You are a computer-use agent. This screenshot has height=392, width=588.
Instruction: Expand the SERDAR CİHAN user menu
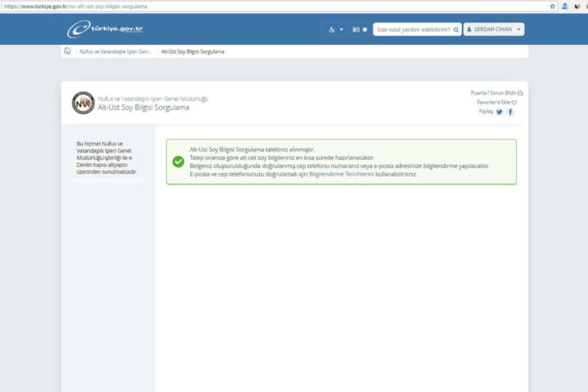[494, 29]
